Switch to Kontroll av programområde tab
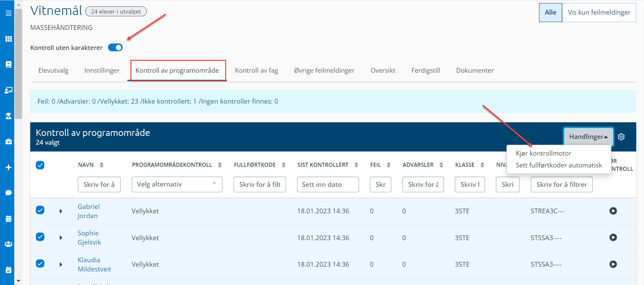This screenshot has width=644, height=285. tap(177, 70)
